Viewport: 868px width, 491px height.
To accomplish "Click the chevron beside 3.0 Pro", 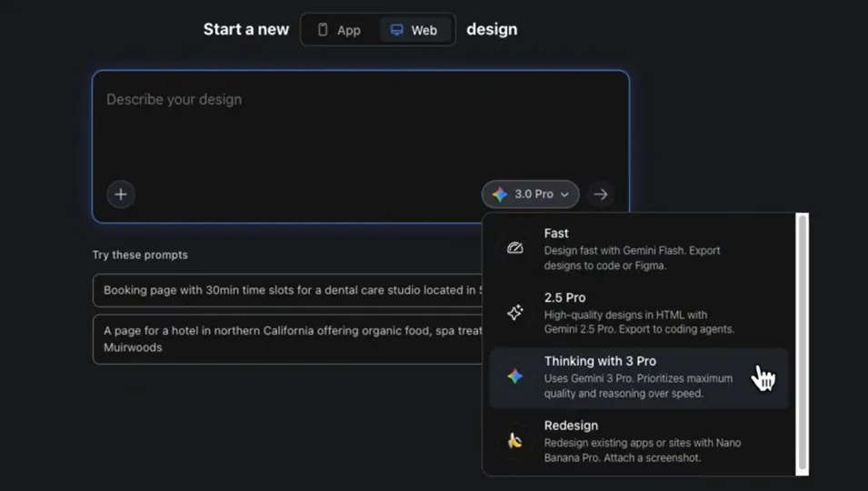I will click(x=564, y=195).
